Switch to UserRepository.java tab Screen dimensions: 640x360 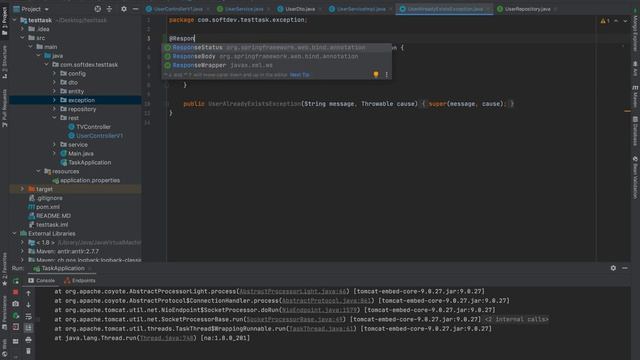pos(527,9)
